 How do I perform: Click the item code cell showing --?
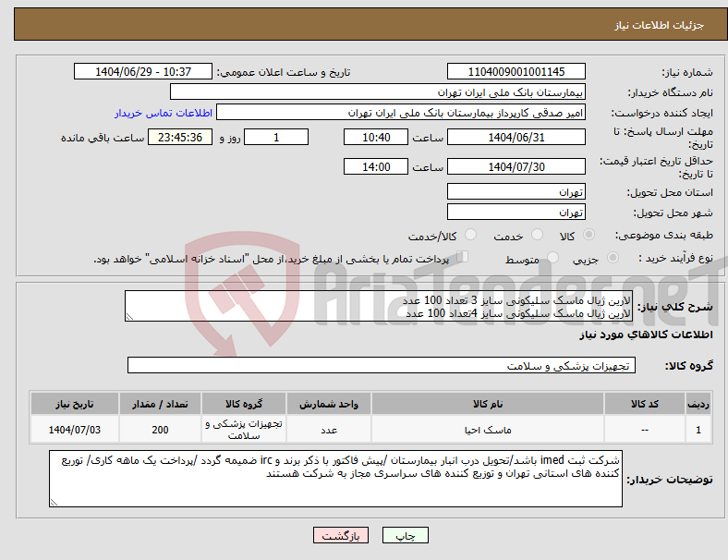coord(645,430)
